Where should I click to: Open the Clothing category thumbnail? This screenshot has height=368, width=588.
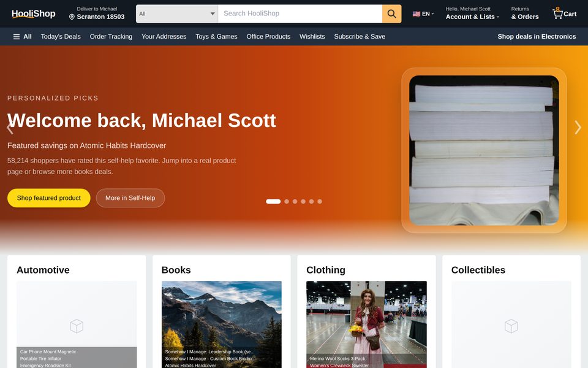366,324
